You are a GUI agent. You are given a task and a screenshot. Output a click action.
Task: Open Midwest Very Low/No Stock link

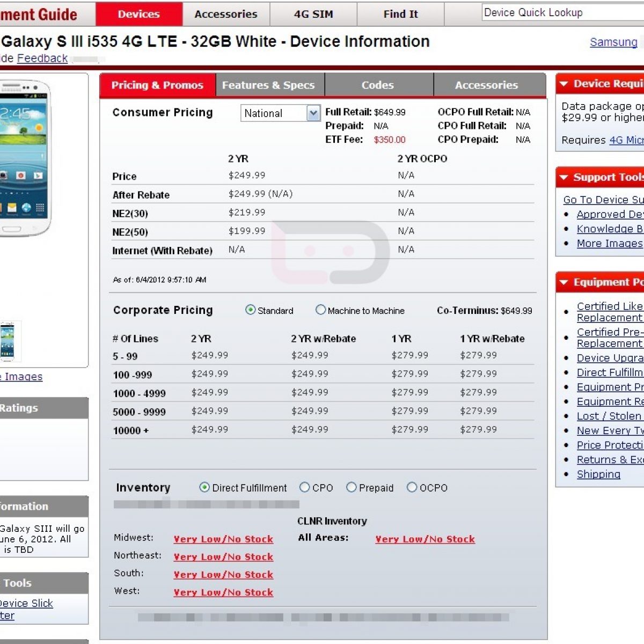pyautogui.click(x=223, y=539)
